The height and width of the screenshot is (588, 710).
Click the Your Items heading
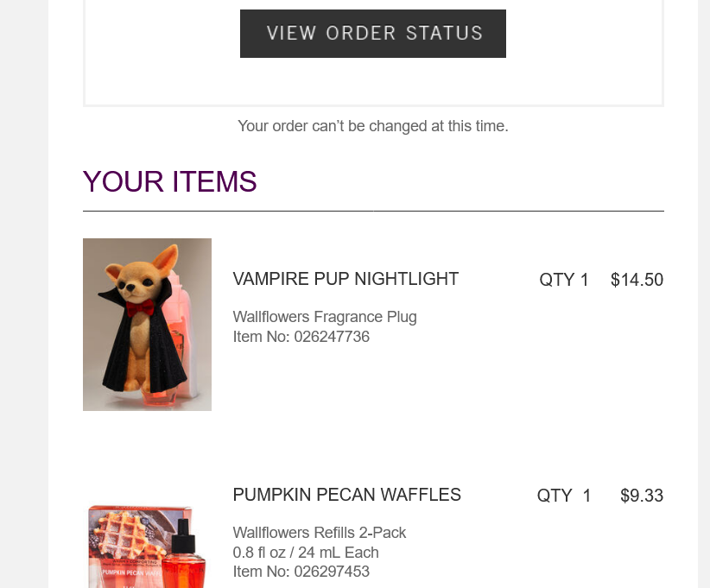[x=170, y=182]
